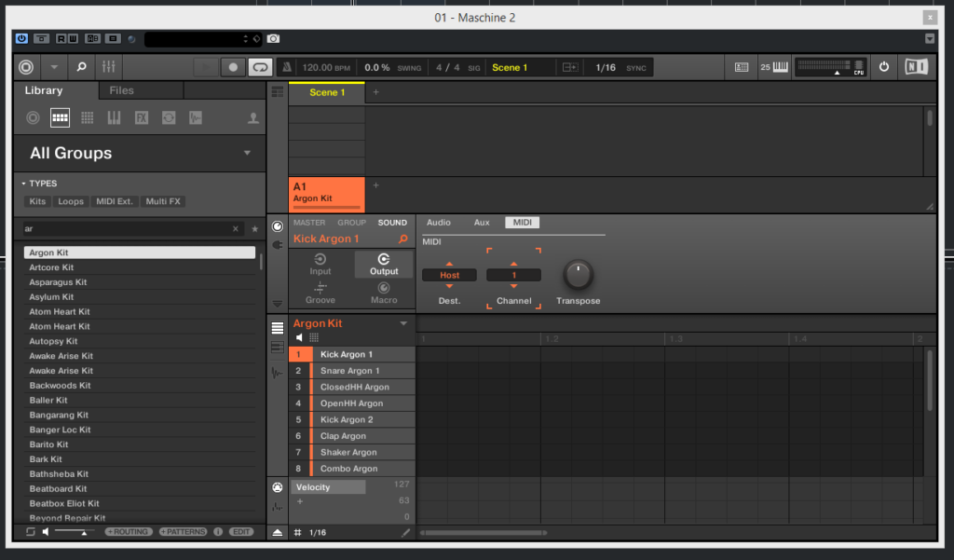Start playback with the play button

(x=206, y=68)
